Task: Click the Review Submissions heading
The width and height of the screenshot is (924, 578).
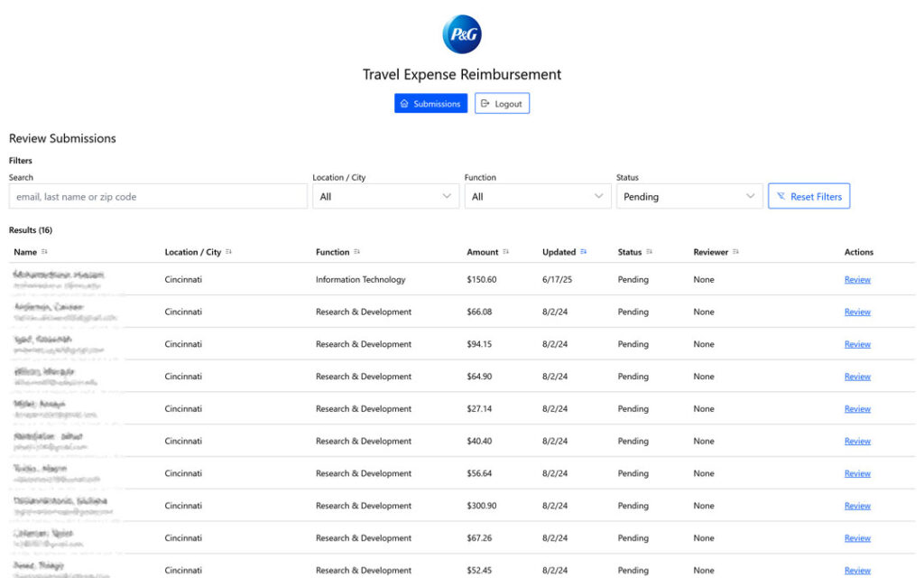Action: tap(62, 138)
